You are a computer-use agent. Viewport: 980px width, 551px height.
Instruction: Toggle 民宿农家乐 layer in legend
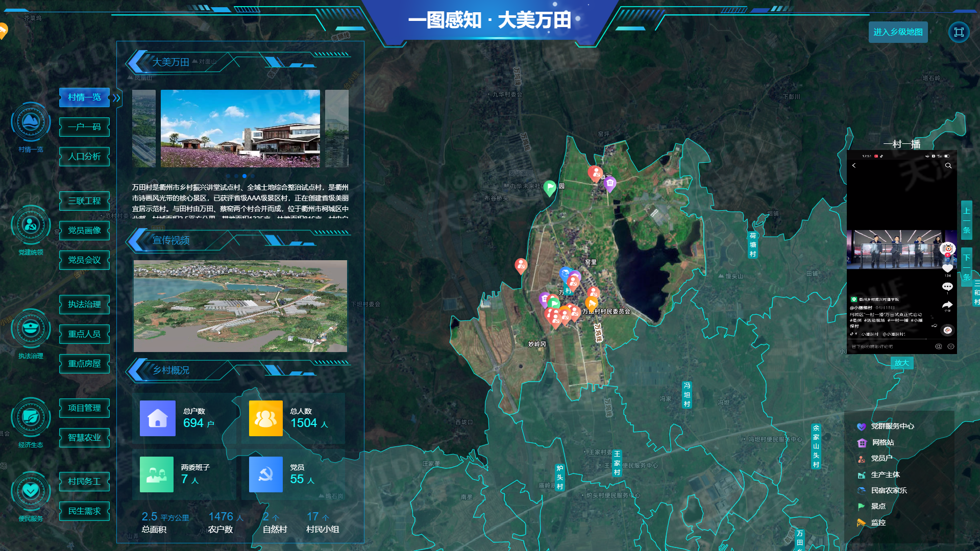pyautogui.click(x=888, y=490)
